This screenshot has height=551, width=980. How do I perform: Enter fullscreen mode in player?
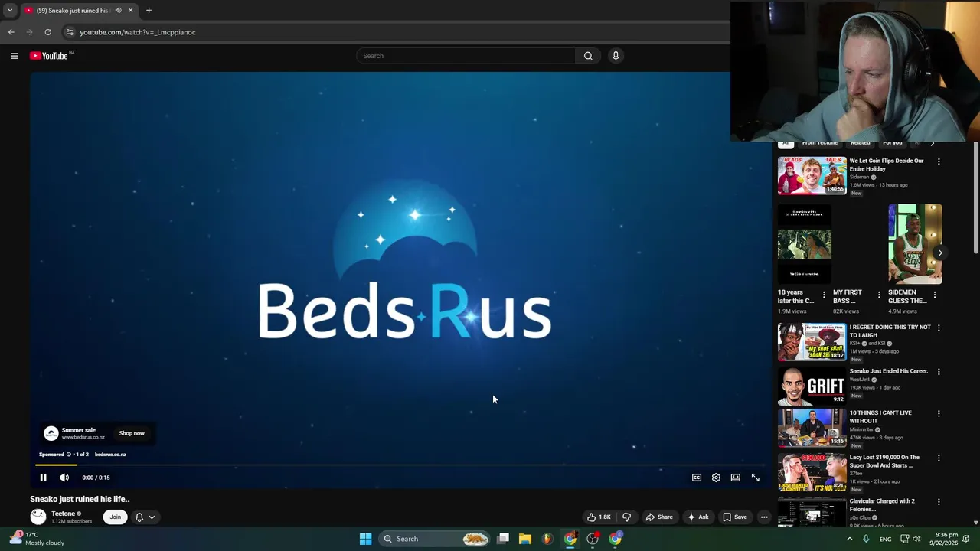click(x=756, y=478)
